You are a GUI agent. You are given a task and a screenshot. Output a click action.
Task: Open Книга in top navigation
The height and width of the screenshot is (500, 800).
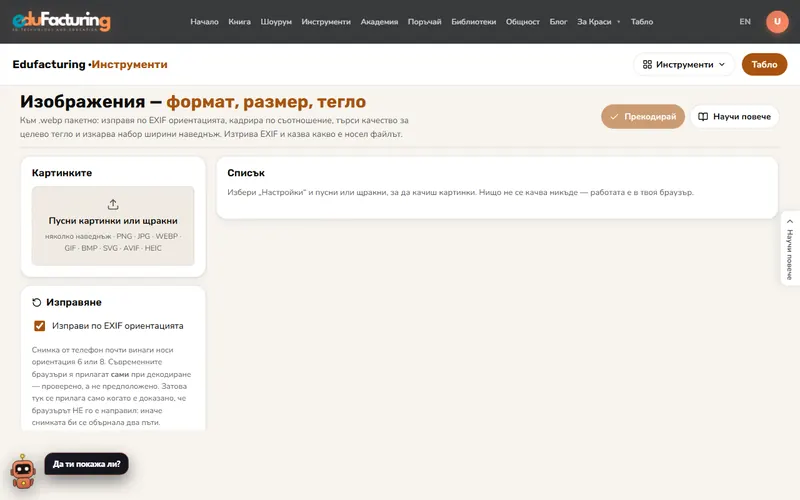tap(239, 22)
